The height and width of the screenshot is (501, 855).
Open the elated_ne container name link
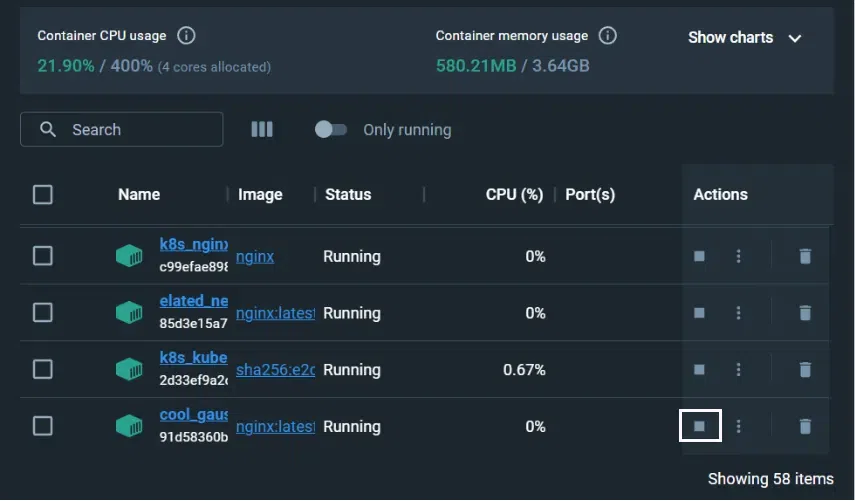pos(194,300)
